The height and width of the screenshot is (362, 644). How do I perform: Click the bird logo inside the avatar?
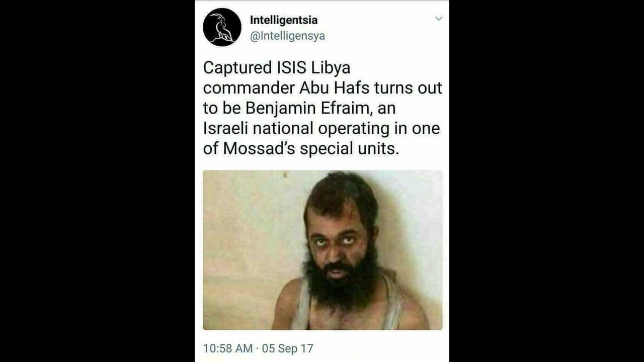coord(221,28)
